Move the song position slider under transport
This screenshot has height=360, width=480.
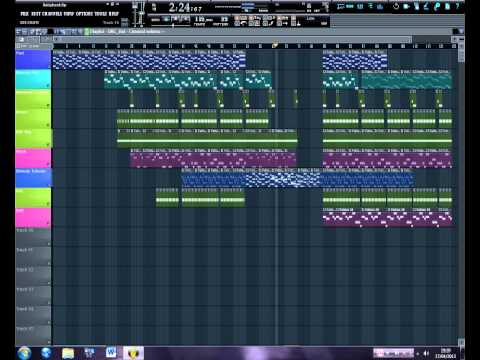coord(173,25)
